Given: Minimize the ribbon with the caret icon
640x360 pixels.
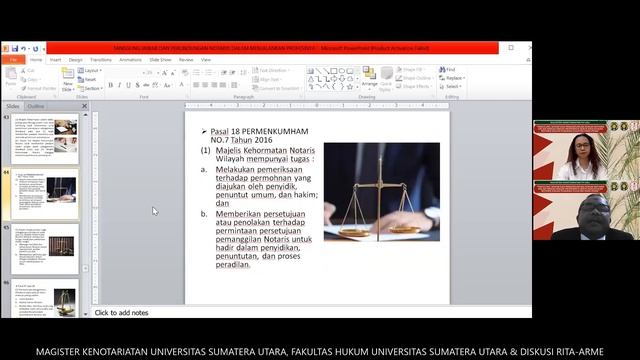Looking at the screenshot, I should (x=528, y=60).
